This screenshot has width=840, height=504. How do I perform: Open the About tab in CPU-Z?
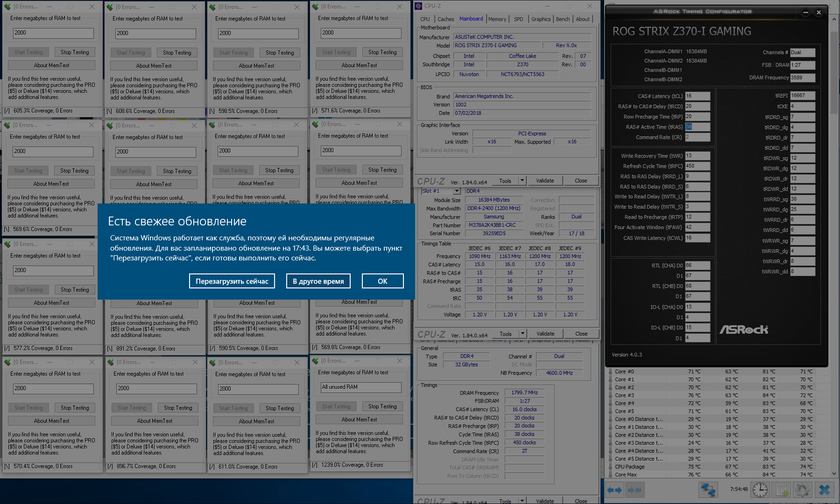coord(583,19)
